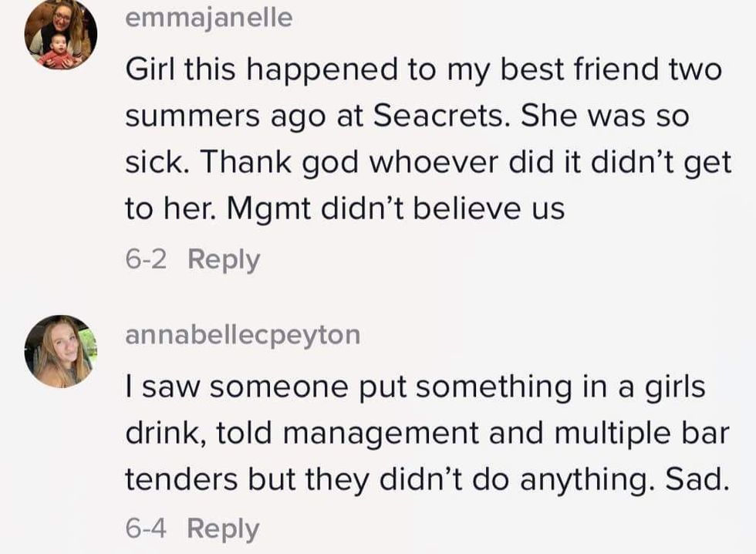Reply to emmajanelle's comment
This screenshot has width=756, height=554.
[224, 259]
